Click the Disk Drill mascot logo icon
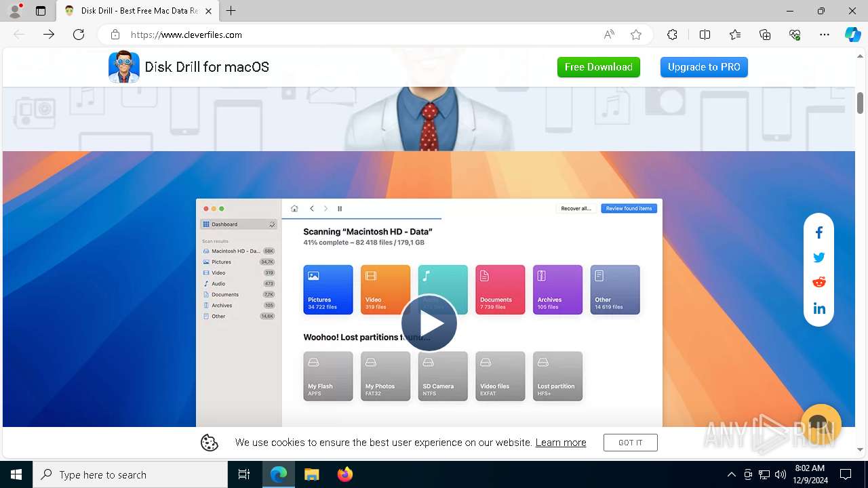868x488 pixels. pyautogui.click(x=123, y=67)
